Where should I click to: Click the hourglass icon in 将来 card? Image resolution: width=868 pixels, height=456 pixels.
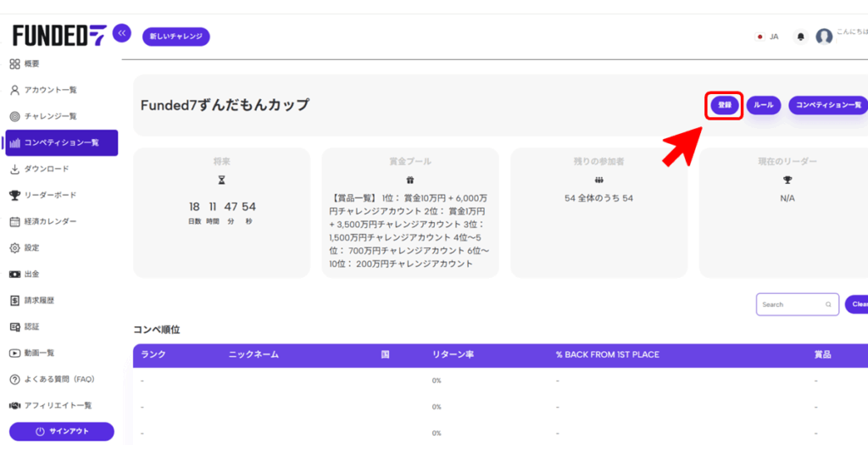point(221,180)
